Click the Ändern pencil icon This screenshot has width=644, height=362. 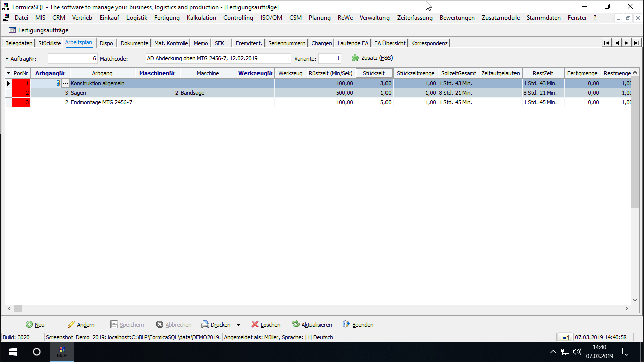(71, 325)
